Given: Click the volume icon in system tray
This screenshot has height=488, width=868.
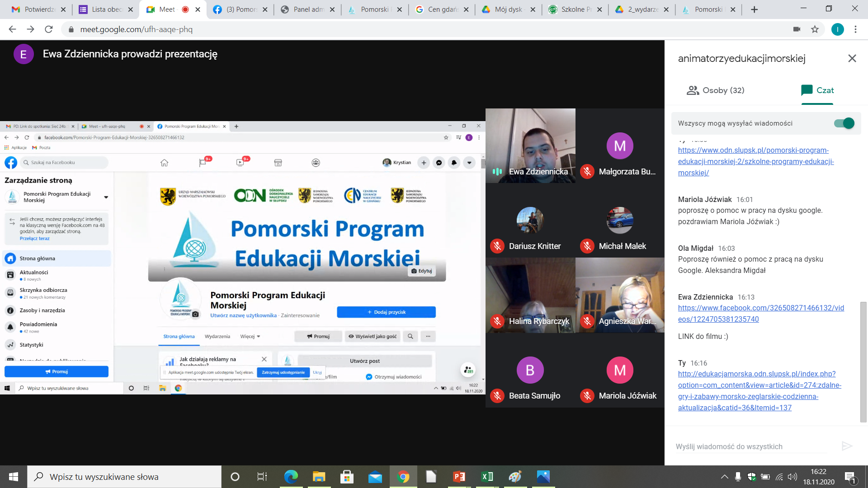Looking at the screenshot, I should 792,477.
